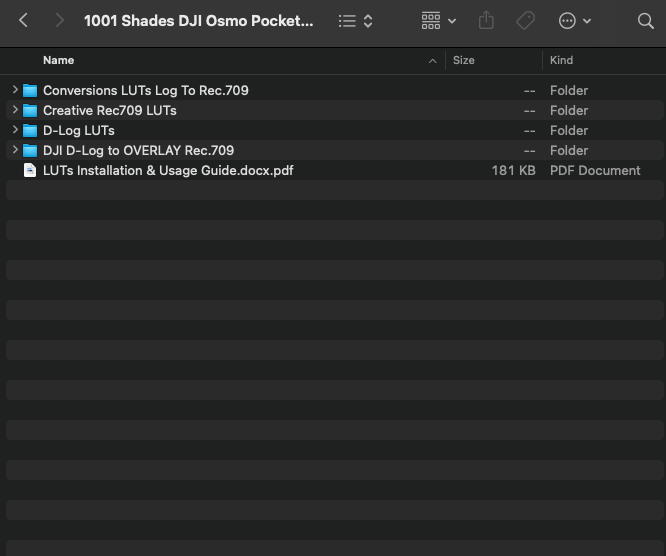Open the Group By grid menu
Image resolution: width=666 pixels, height=556 pixels.
(438, 20)
